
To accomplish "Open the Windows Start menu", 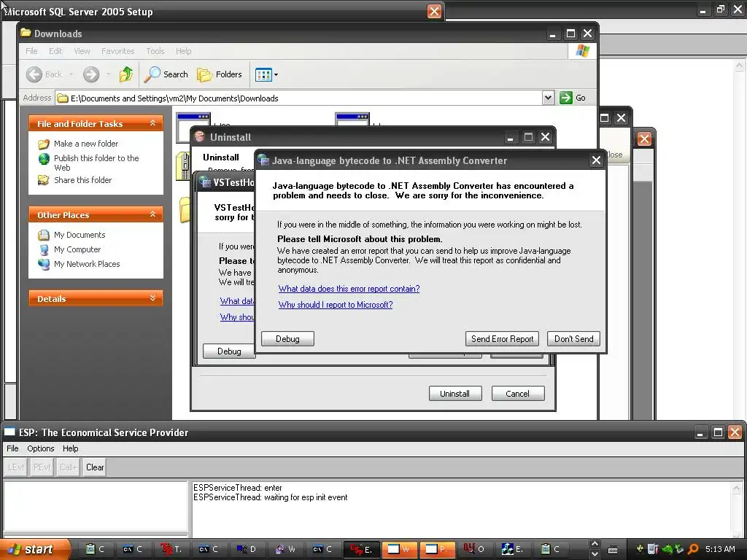I will click(34, 549).
